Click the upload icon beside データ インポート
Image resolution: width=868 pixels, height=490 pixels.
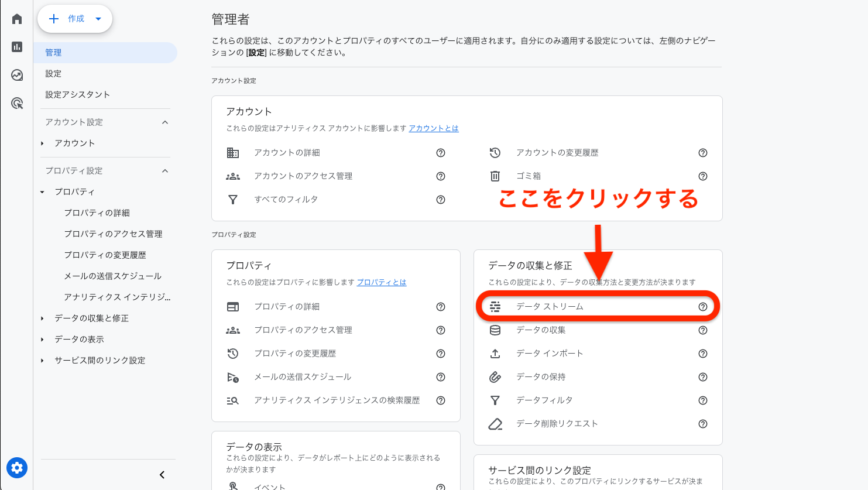click(495, 354)
